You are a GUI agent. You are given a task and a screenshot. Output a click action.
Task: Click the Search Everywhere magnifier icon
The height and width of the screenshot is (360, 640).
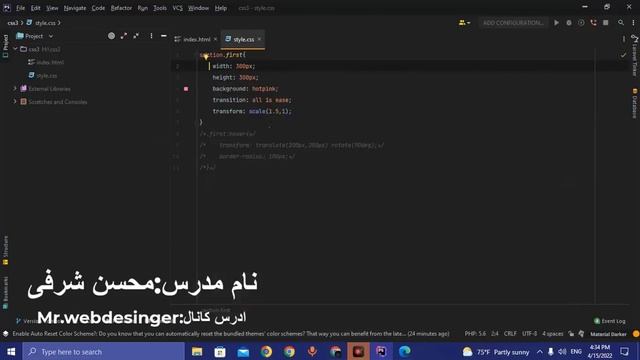point(621,23)
